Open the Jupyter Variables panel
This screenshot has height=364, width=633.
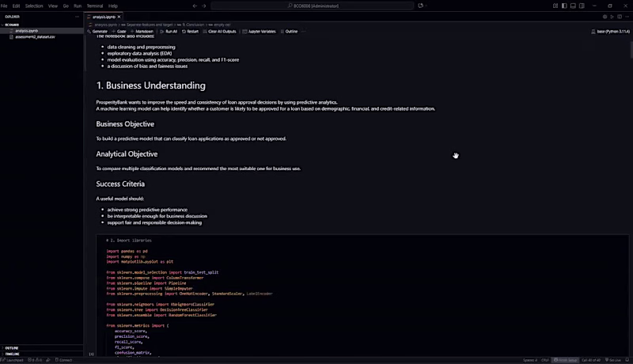[259, 32]
